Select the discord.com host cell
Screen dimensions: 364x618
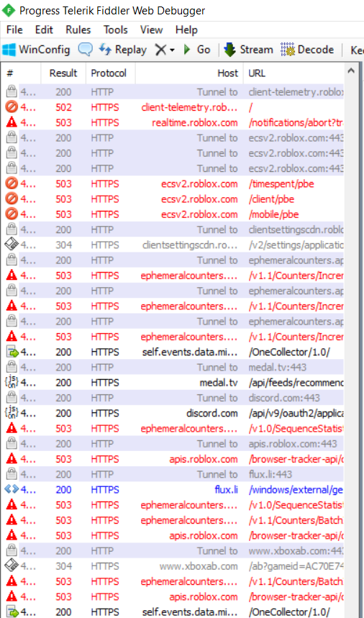[212, 413]
